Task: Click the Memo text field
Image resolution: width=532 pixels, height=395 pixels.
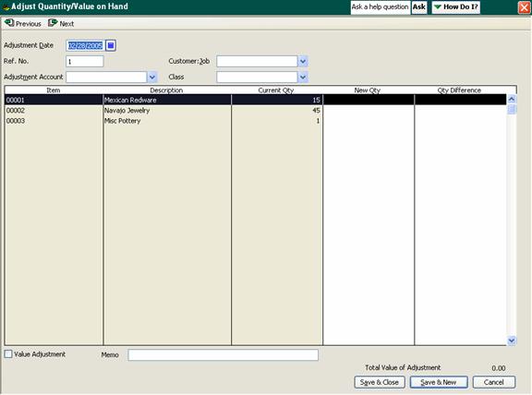Action: pyautogui.click(x=223, y=355)
